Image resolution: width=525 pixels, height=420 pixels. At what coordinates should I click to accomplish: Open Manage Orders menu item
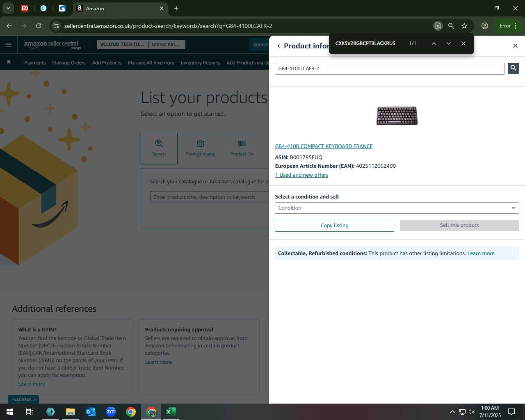[x=69, y=63]
